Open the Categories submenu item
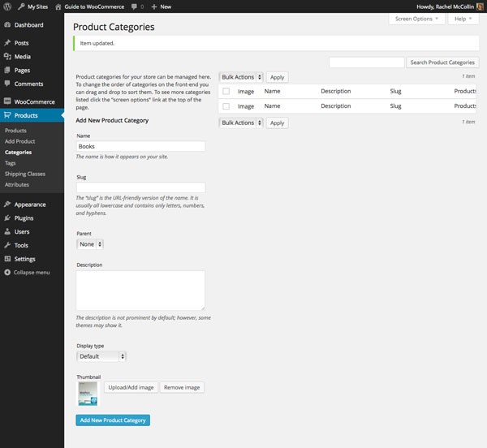 18,152
